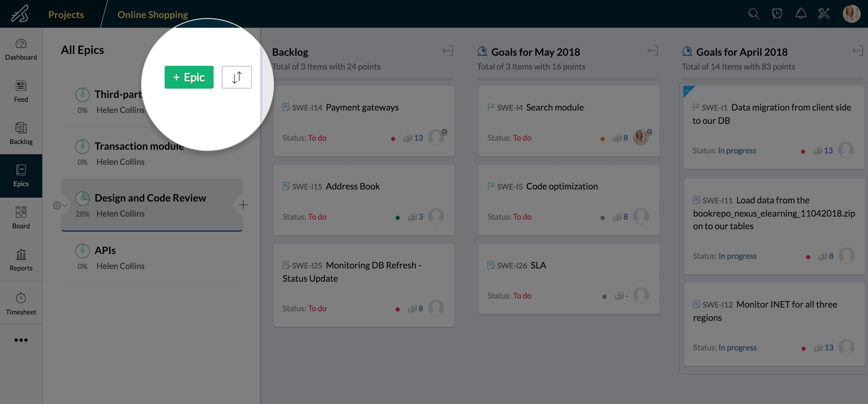Click the green + Epic button

tap(189, 77)
